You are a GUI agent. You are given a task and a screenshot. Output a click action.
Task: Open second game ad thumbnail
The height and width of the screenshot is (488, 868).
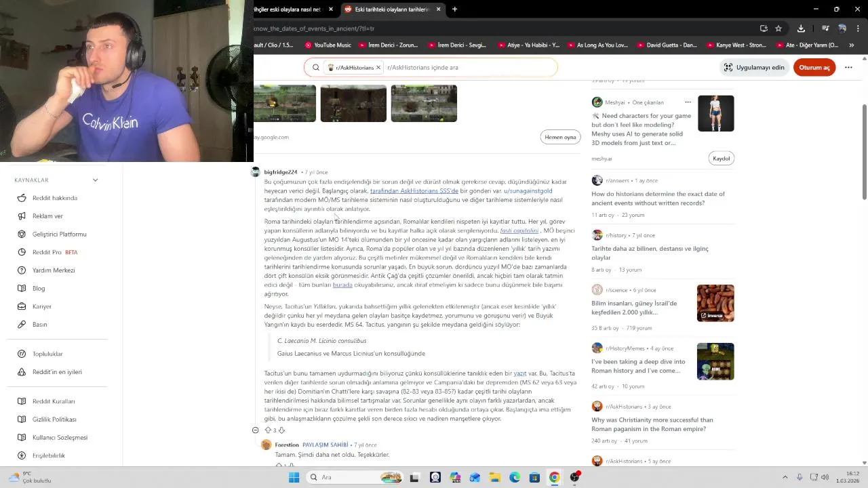point(353,103)
